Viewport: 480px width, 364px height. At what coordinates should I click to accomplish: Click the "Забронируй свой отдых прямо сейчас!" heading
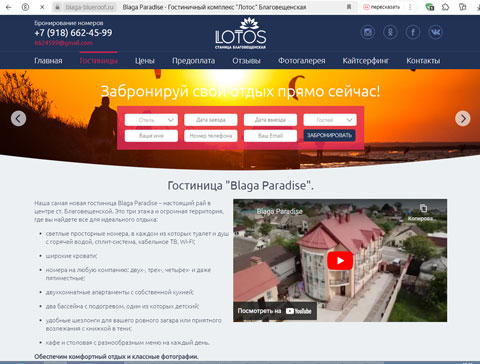[240, 91]
